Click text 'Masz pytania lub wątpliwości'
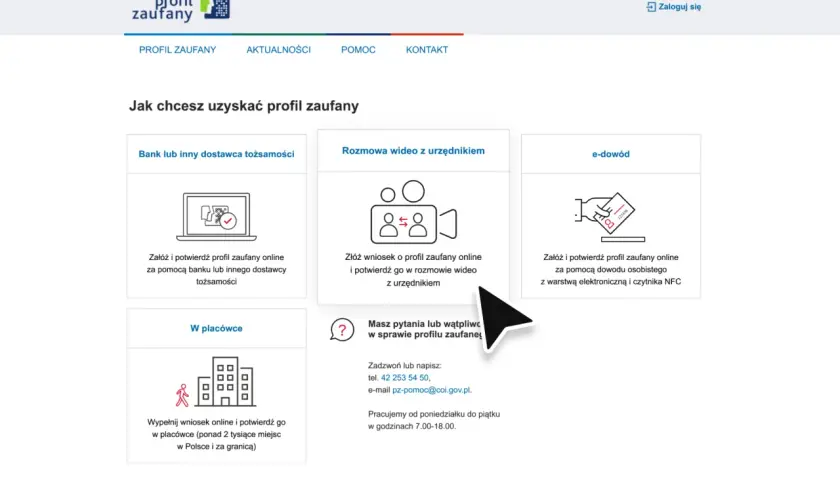Image resolution: width=840 pixels, height=480 pixels. pyautogui.click(x=424, y=324)
